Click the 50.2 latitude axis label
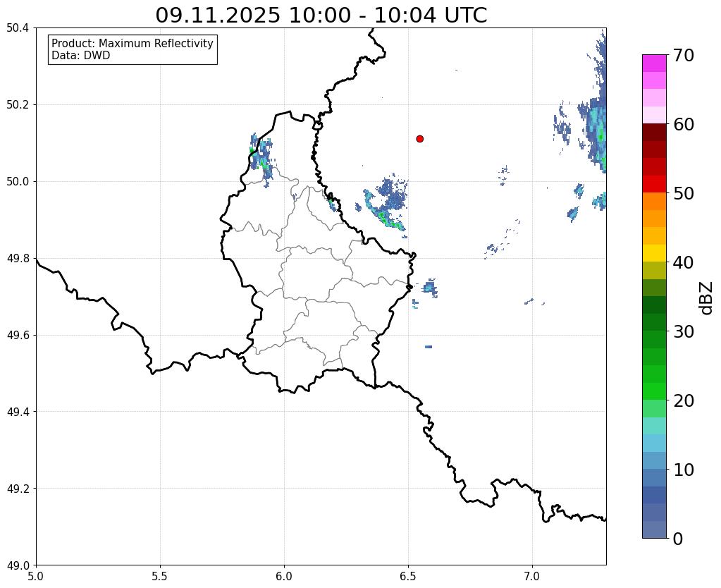The image size is (721, 588). point(18,104)
